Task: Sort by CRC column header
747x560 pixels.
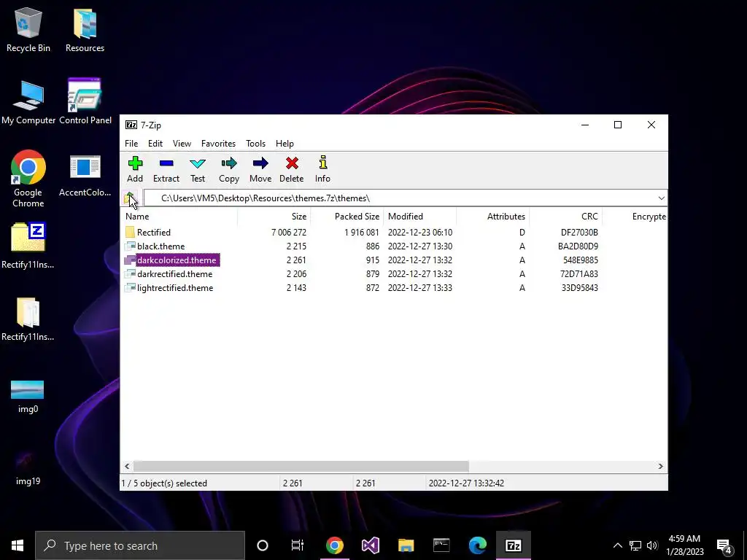Action: (x=565, y=216)
